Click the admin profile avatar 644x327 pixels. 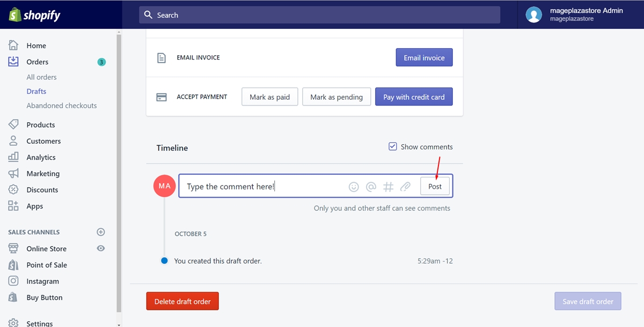pos(533,14)
